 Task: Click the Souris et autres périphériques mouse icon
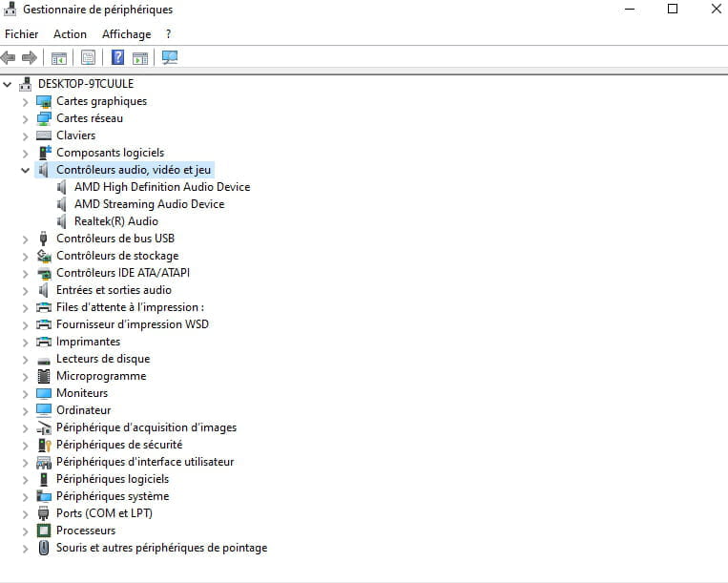44,548
